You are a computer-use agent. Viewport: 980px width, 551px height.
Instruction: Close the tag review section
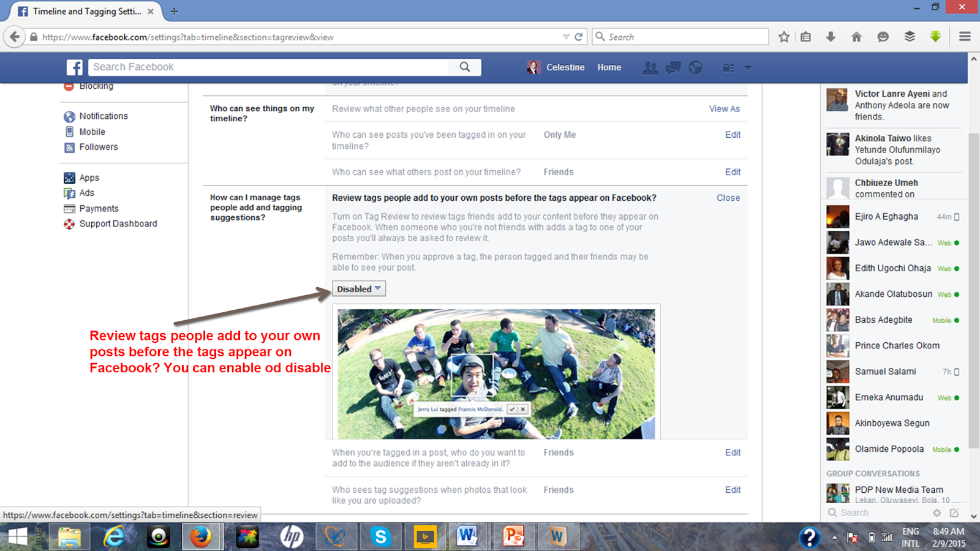pyautogui.click(x=728, y=198)
